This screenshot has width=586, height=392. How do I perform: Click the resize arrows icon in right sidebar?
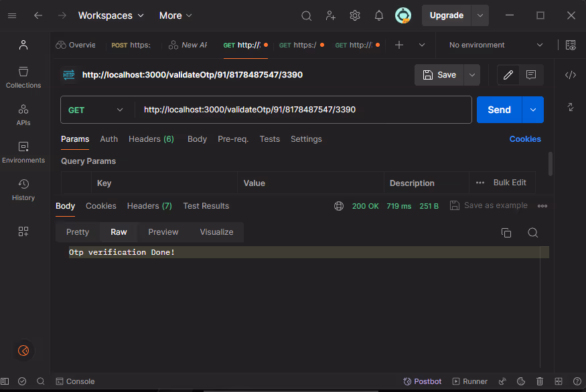(x=571, y=107)
